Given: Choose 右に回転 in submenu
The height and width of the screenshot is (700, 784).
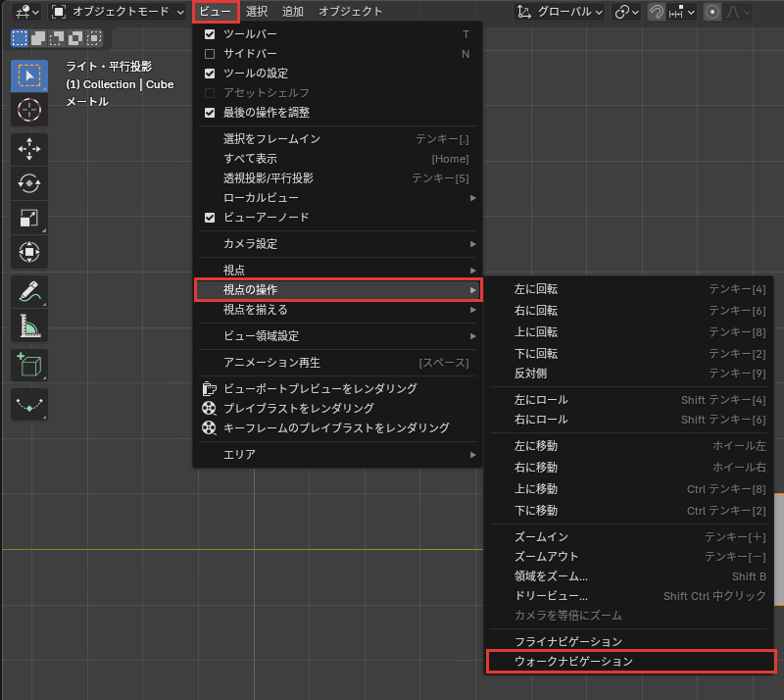Looking at the screenshot, I should pos(629,310).
